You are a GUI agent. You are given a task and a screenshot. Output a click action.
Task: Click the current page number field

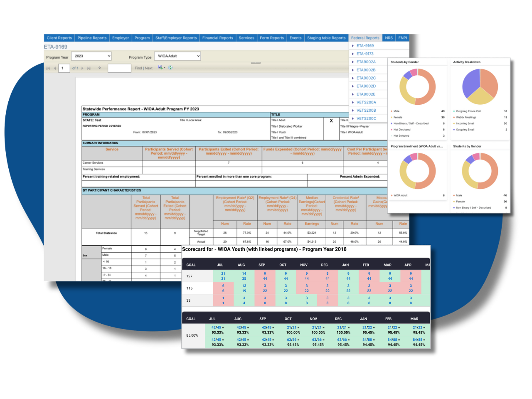tap(64, 68)
